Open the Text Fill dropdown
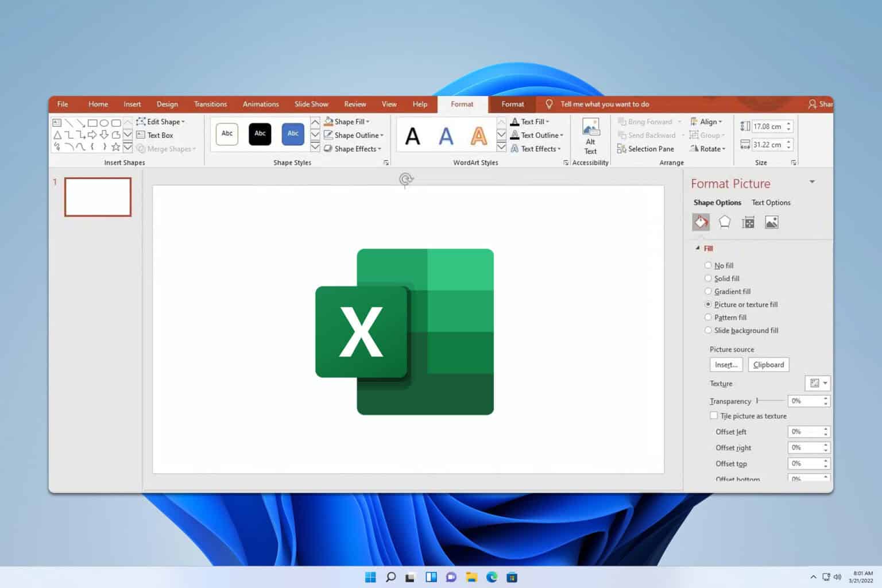The width and height of the screenshot is (882, 588). (x=530, y=122)
